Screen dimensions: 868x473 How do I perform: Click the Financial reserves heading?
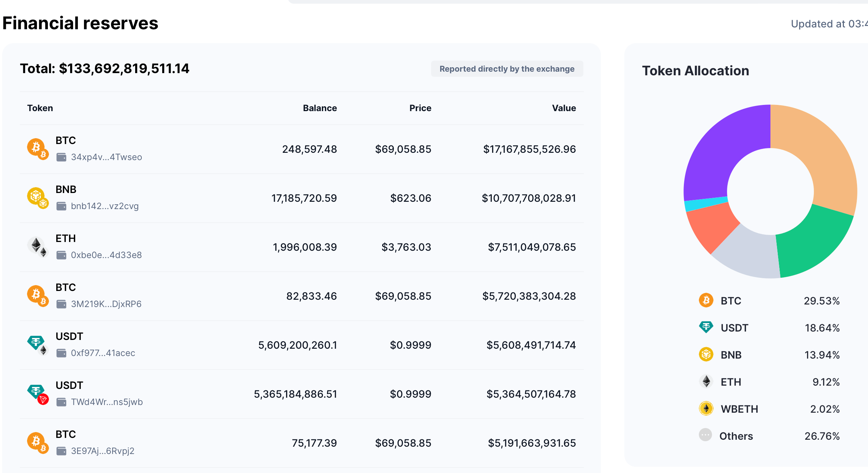[80, 23]
